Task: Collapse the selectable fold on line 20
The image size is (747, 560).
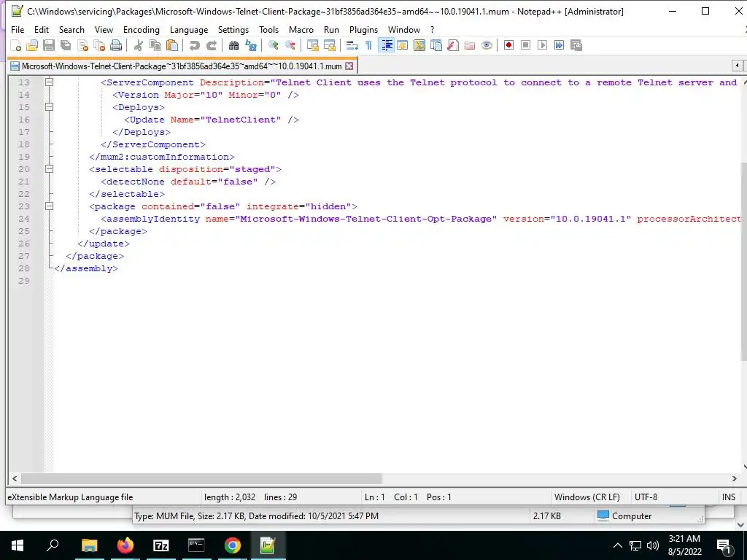Action: click(x=49, y=168)
